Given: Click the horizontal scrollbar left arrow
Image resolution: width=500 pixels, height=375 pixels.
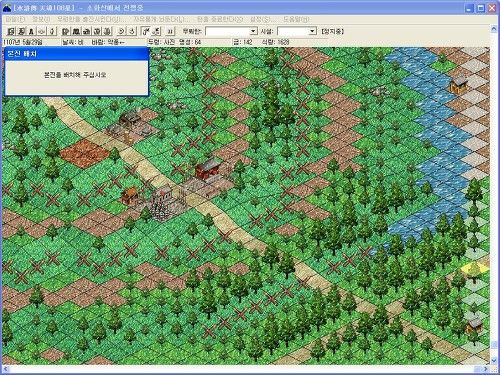Looking at the screenshot, I should click(6, 369).
